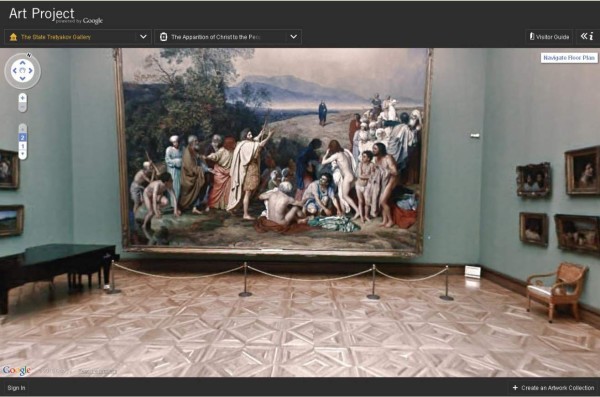Click the info 'i' icon
The height and width of the screenshot is (397, 600).
591,36
